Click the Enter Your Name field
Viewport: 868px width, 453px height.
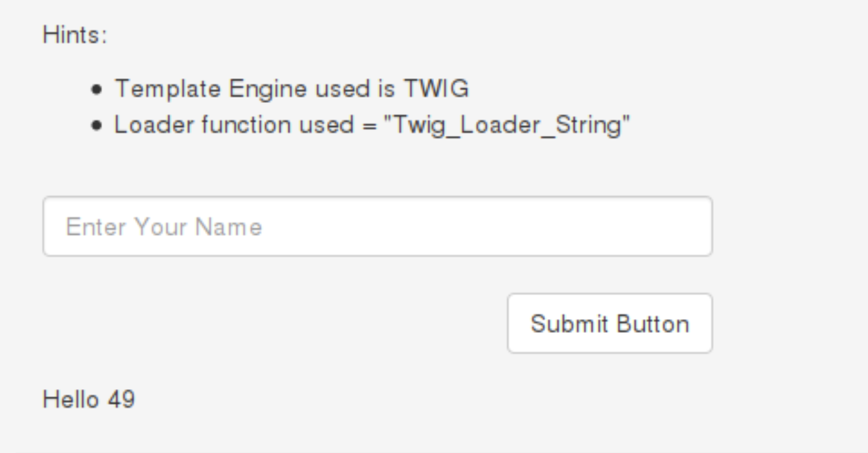[x=377, y=226]
